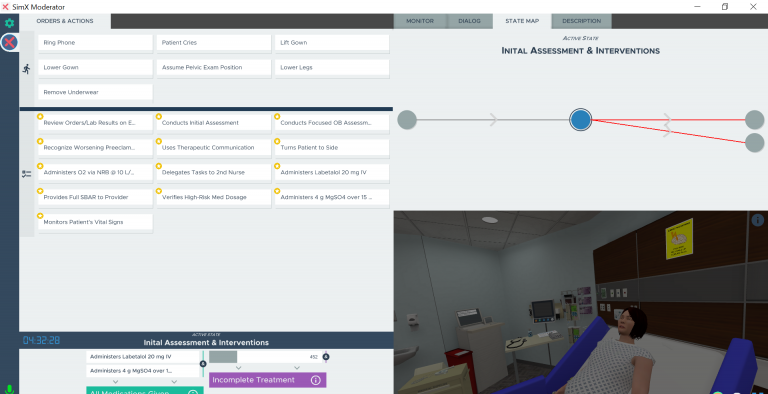Click the green microphone icon
This screenshot has width=768, height=394.
click(x=9, y=390)
